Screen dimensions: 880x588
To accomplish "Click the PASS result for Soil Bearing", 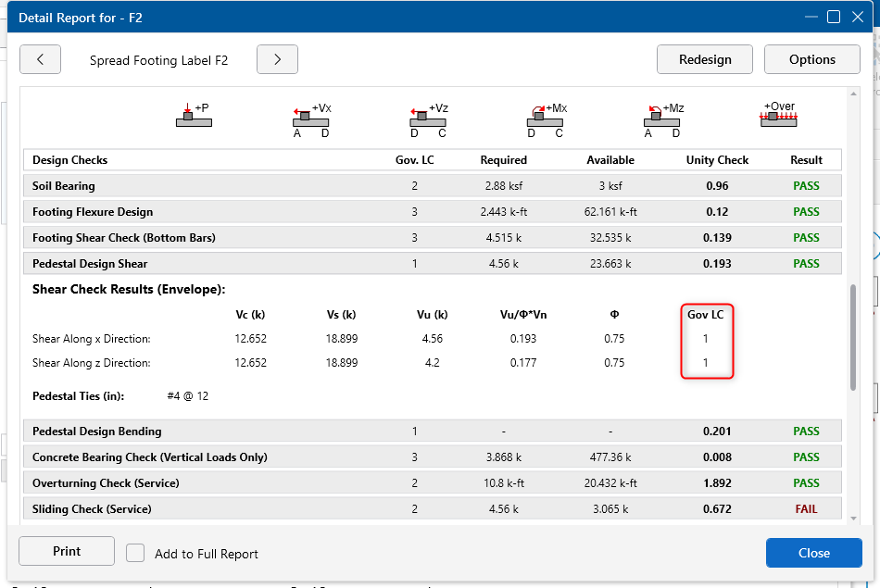I will (805, 185).
